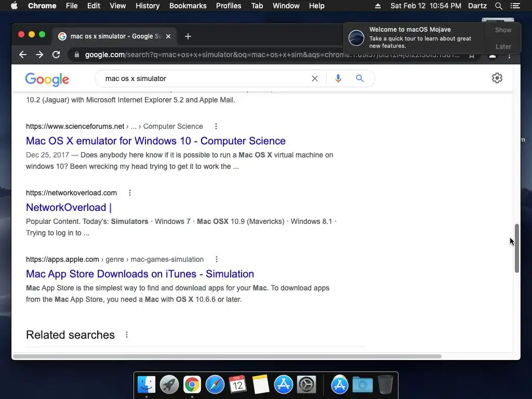
Task: Go to the Google homepage logo
Action: coord(47,79)
